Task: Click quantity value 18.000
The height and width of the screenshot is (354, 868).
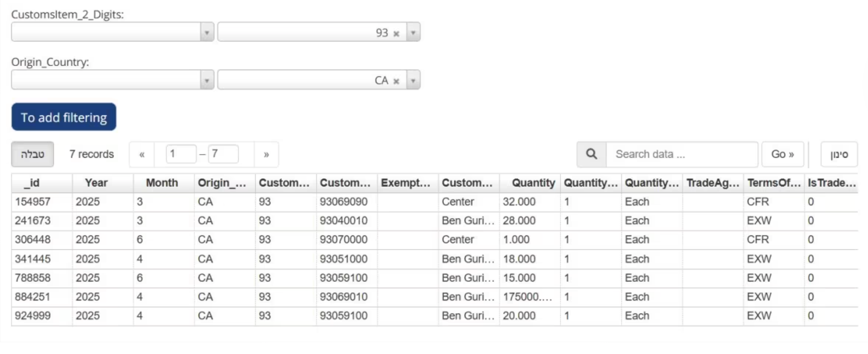Action: tap(519, 259)
